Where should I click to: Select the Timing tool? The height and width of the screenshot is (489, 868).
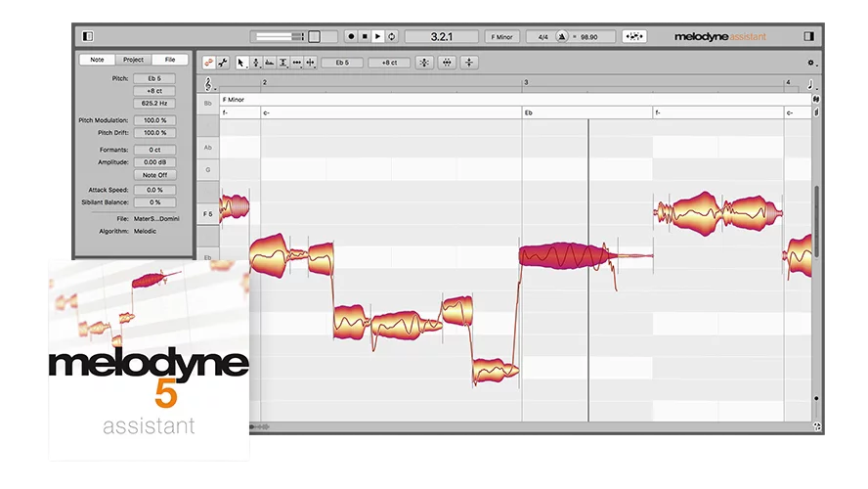tap(297, 63)
